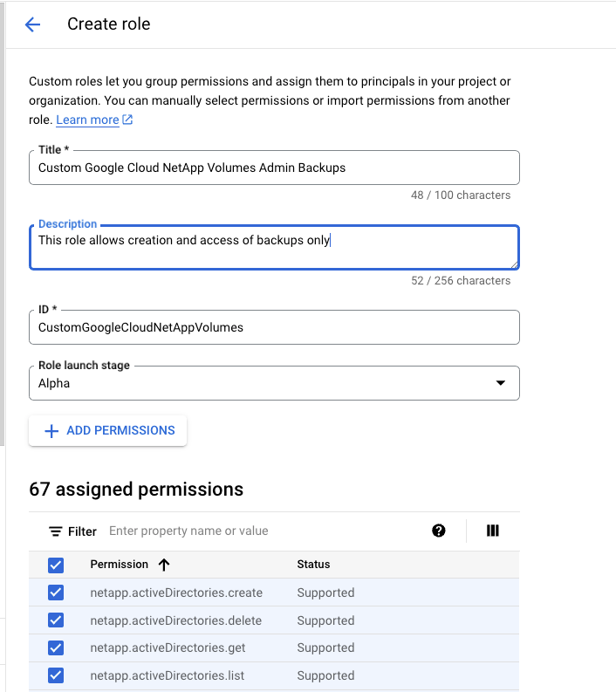
Task: Uncheck netapp.activeDirectories.list permission
Action: coord(56,675)
